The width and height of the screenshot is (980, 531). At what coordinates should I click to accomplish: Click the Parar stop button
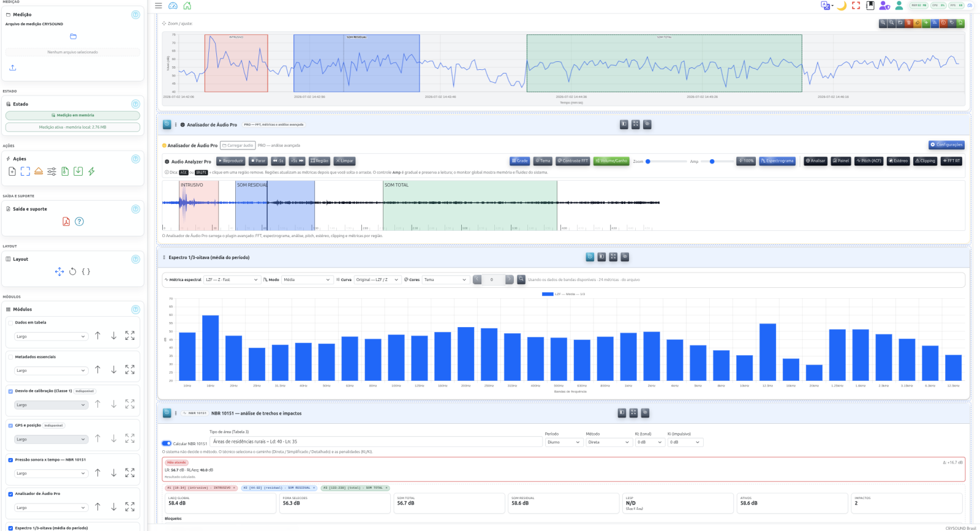[x=258, y=161]
